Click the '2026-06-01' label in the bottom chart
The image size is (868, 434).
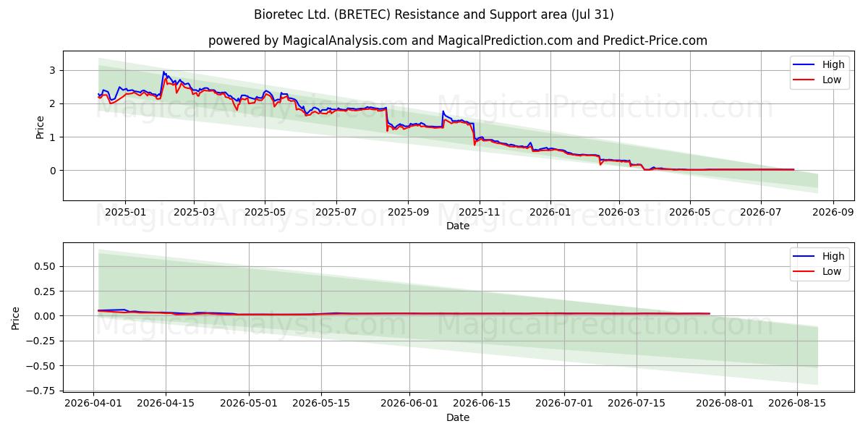tap(409, 404)
